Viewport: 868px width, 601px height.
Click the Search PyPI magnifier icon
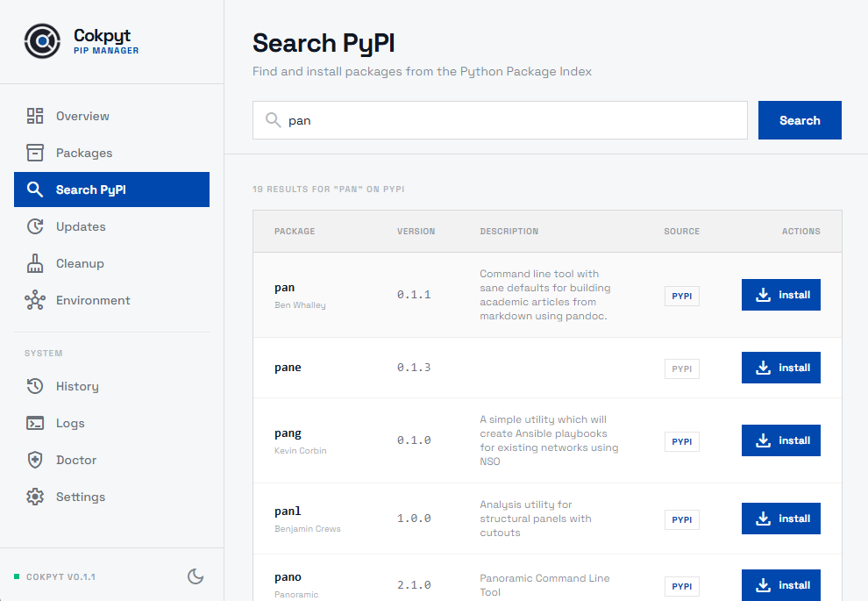[x=35, y=189]
